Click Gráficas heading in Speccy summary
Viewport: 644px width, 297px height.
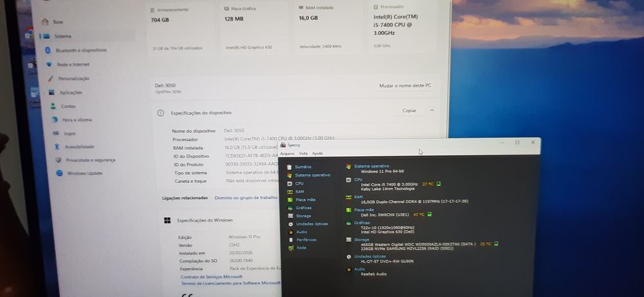click(x=362, y=223)
